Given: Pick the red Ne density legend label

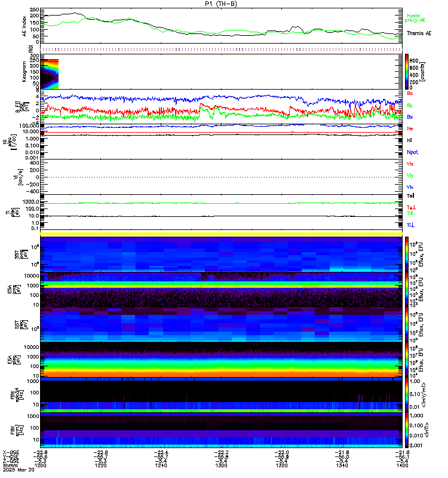Looking at the screenshot, I should pos(410,128).
